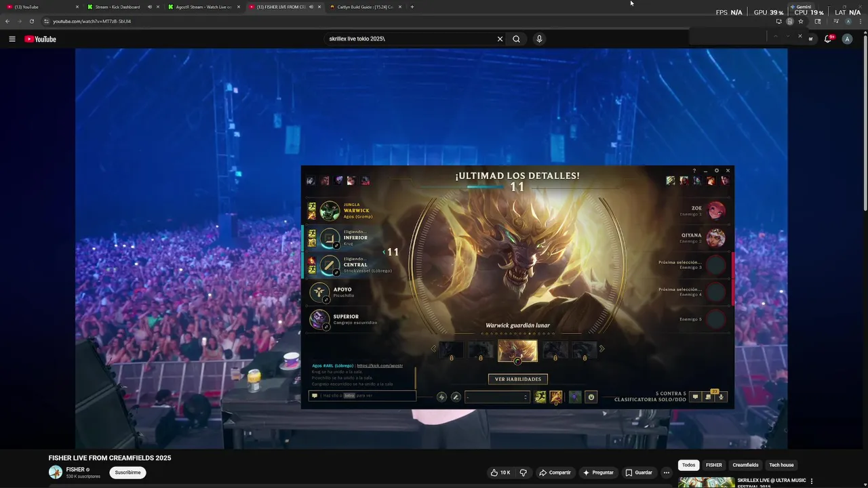Viewport: 868px width, 488px height.
Task: Select the FISHER filter chip
Action: pos(714,465)
